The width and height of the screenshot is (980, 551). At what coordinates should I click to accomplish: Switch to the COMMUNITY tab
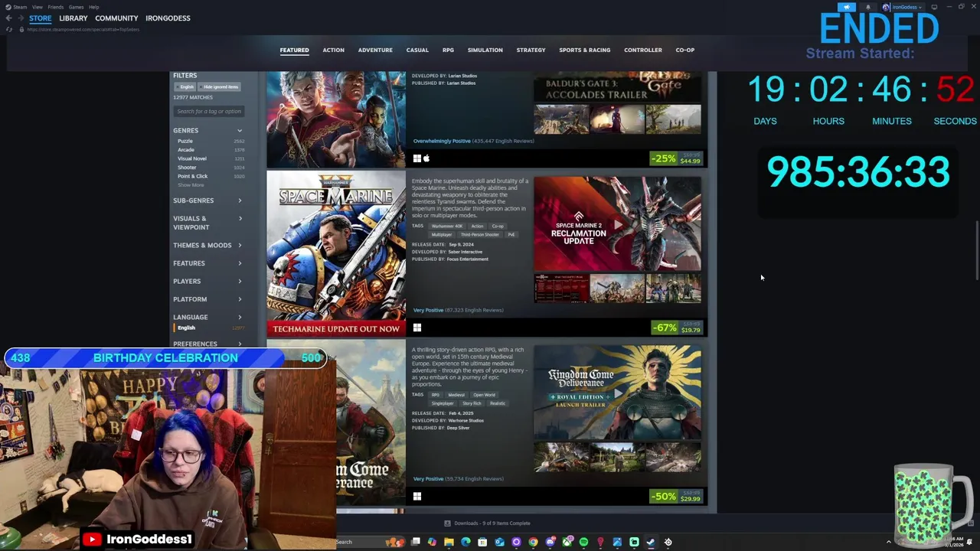(x=117, y=18)
